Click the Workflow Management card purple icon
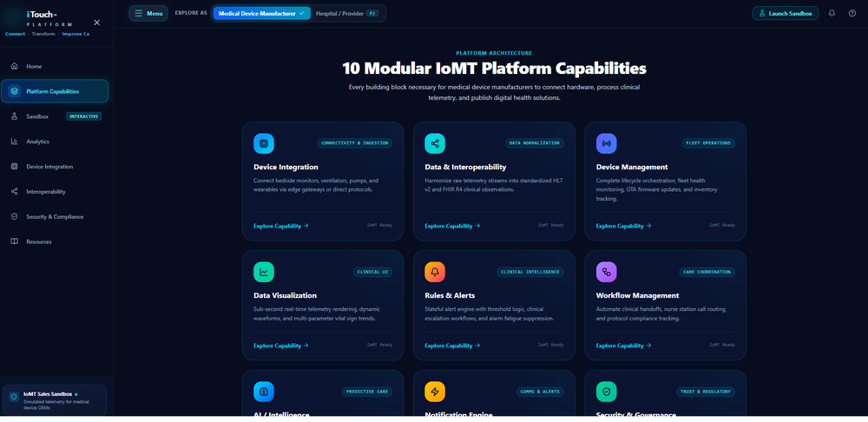The image size is (868, 422). click(606, 272)
